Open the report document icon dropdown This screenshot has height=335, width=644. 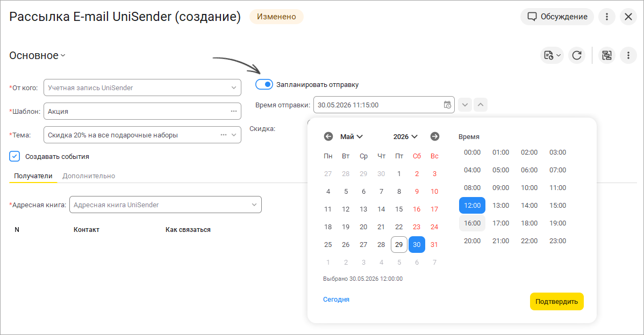[552, 55]
